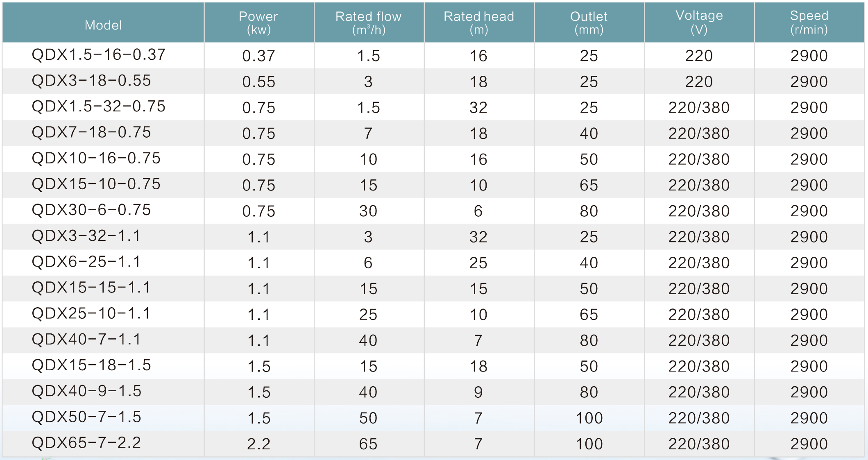This screenshot has width=868, height=460.
Task: Select model QDX65-7-2.2 in last row
Action: pos(86,442)
